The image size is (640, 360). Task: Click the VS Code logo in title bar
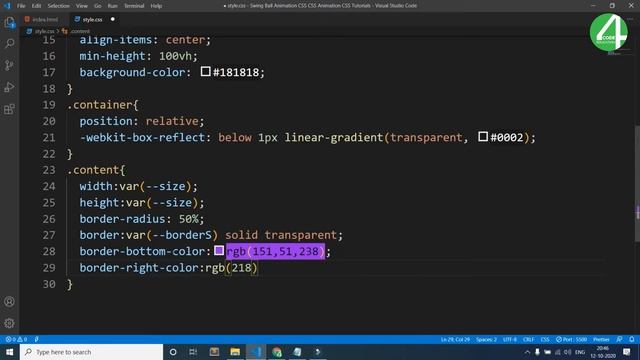coord(7,6)
